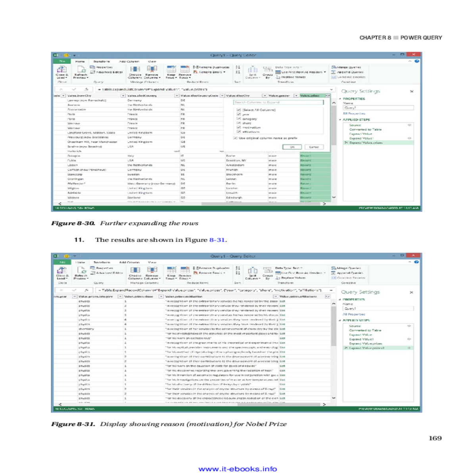Click Split Column icon in upper figure

coord(253,69)
